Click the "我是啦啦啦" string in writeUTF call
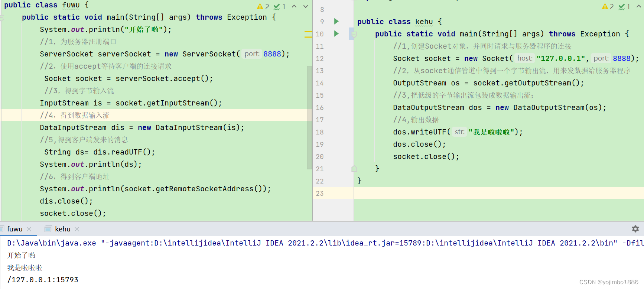The width and height of the screenshot is (644, 289). pos(491,132)
